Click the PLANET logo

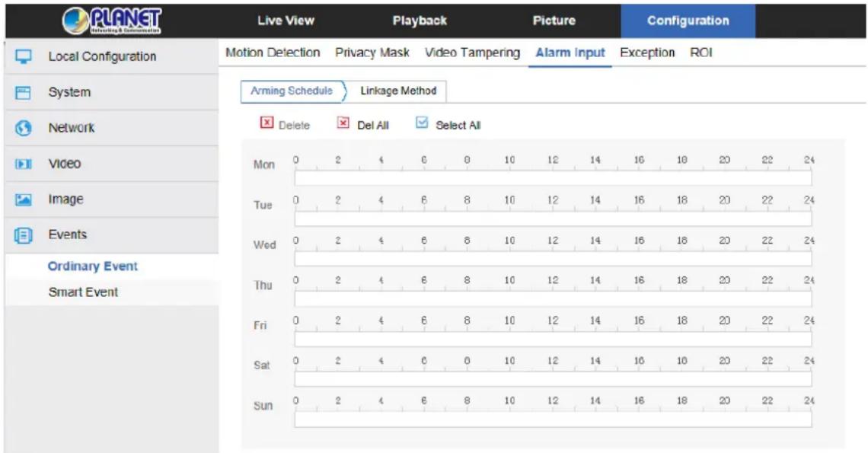point(112,21)
